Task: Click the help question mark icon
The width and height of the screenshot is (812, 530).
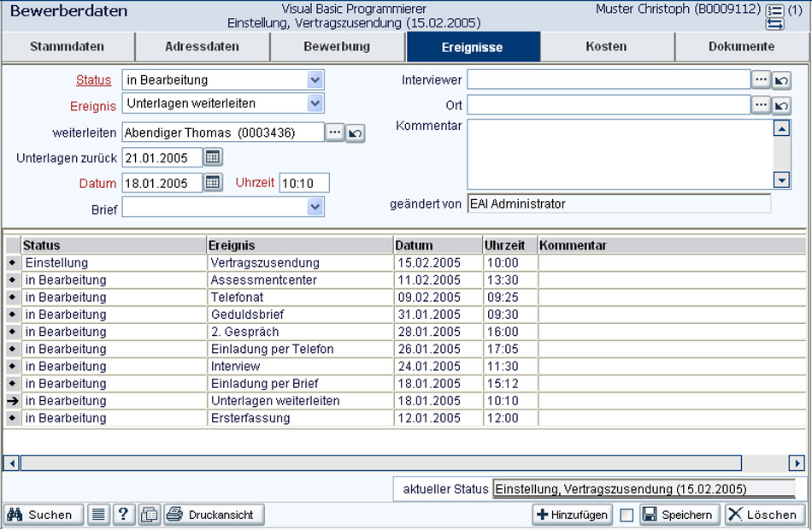Action: [x=123, y=515]
